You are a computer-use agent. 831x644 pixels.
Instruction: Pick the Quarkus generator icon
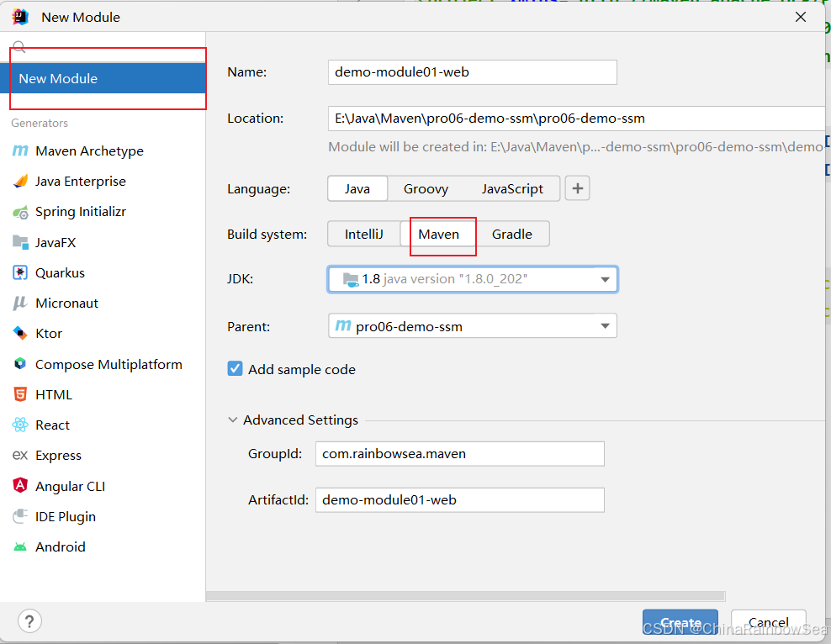[20, 272]
